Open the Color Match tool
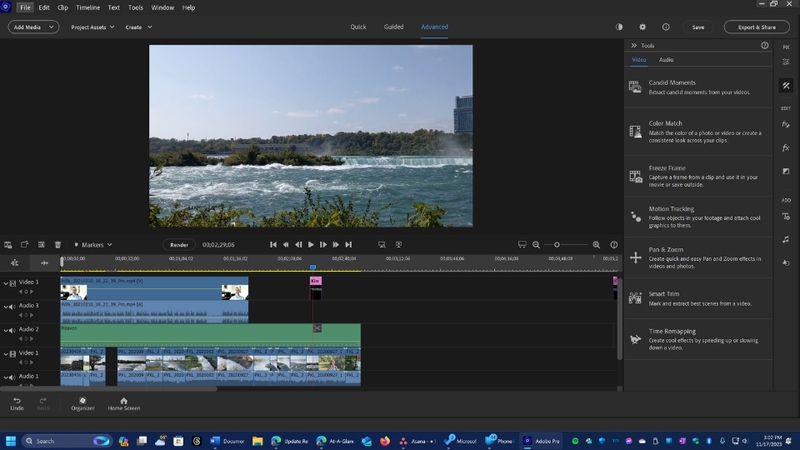This screenshot has height=450, width=800. [x=698, y=132]
